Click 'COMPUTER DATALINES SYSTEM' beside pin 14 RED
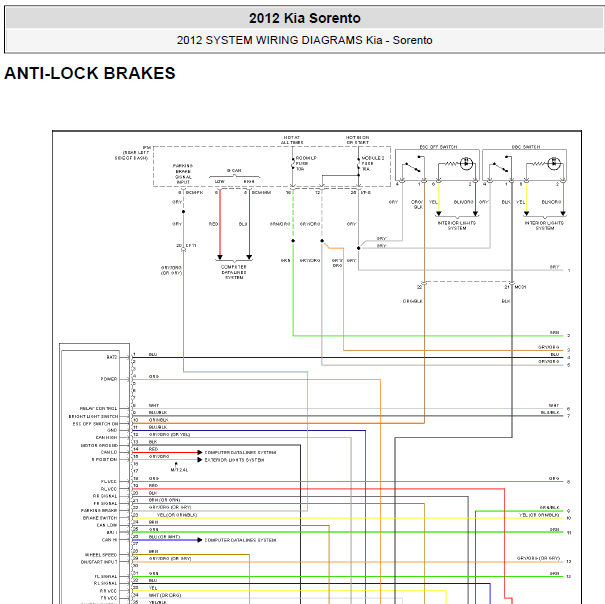The image size is (605, 604). [240, 452]
